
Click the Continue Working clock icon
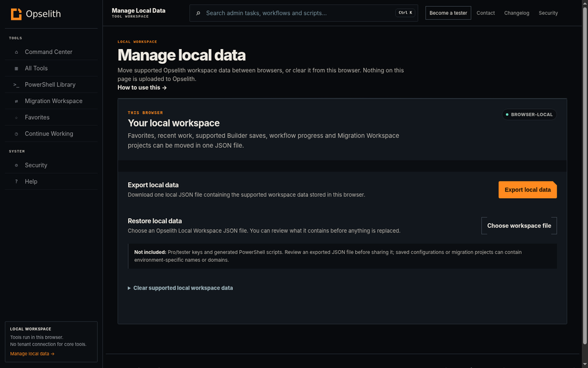click(16, 134)
